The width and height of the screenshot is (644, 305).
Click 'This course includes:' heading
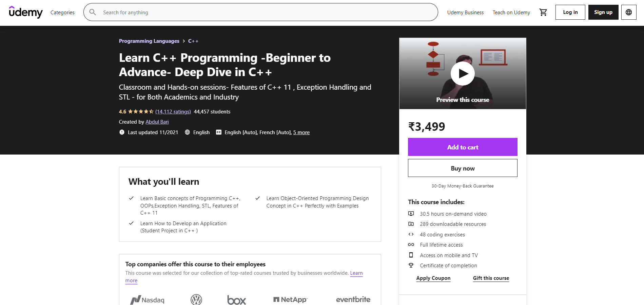point(436,202)
